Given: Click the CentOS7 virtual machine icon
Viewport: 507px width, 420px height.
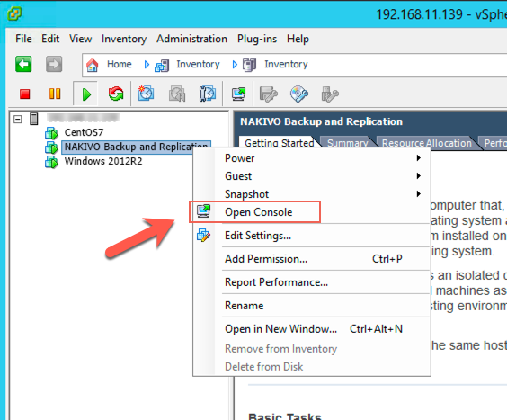Looking at the screenshot, I should tap(51, 133).
